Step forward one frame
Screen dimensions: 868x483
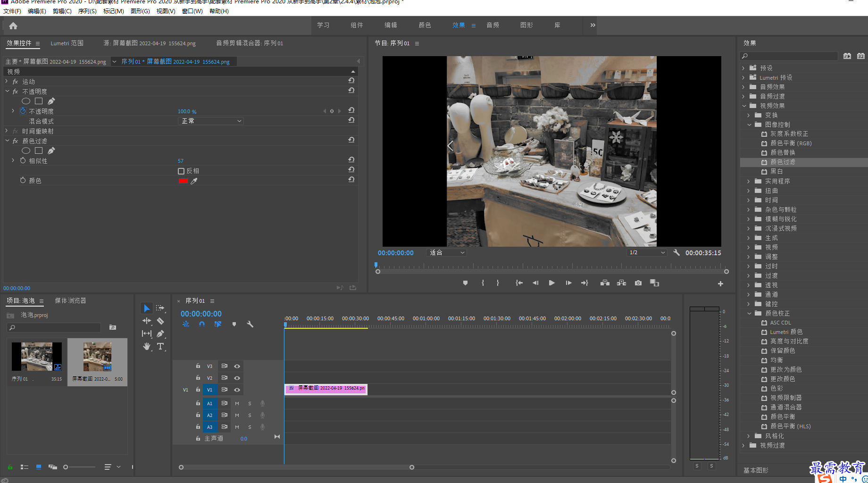point(568,283)
